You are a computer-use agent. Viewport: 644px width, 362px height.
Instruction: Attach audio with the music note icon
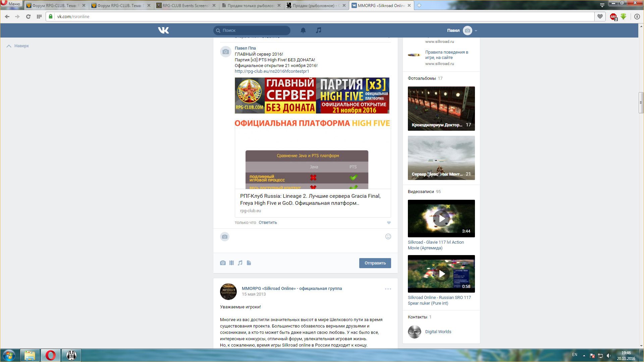tap(240, 263)
